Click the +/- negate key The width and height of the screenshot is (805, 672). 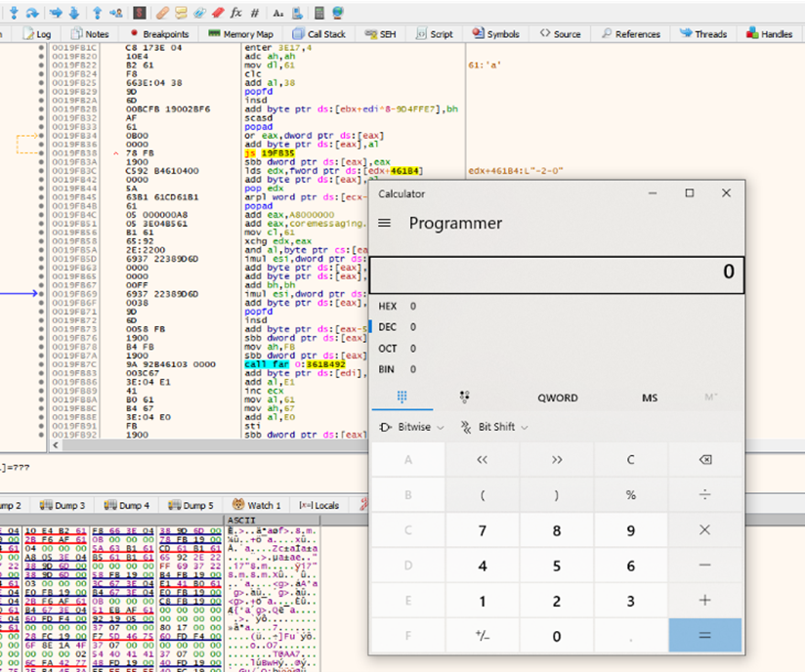(x=482, y=636)
